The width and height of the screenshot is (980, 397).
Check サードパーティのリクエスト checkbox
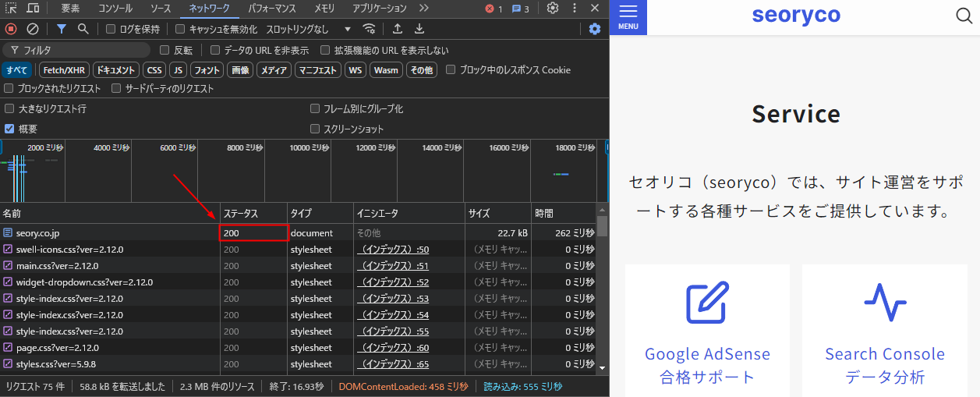click(x=117, y=88)
